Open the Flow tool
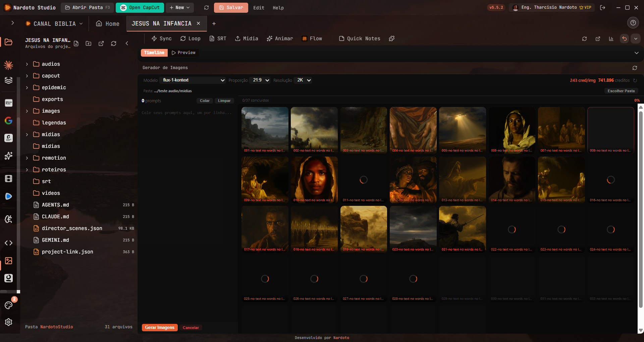This screenshot has height=342, width=644. point(312,39)
